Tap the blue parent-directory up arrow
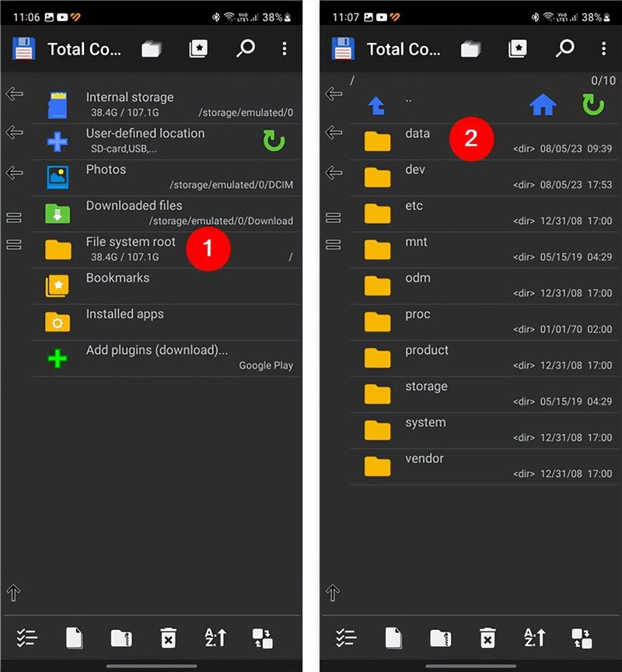The height and width of the screenshot is (672, 622). tap(377, 103)
